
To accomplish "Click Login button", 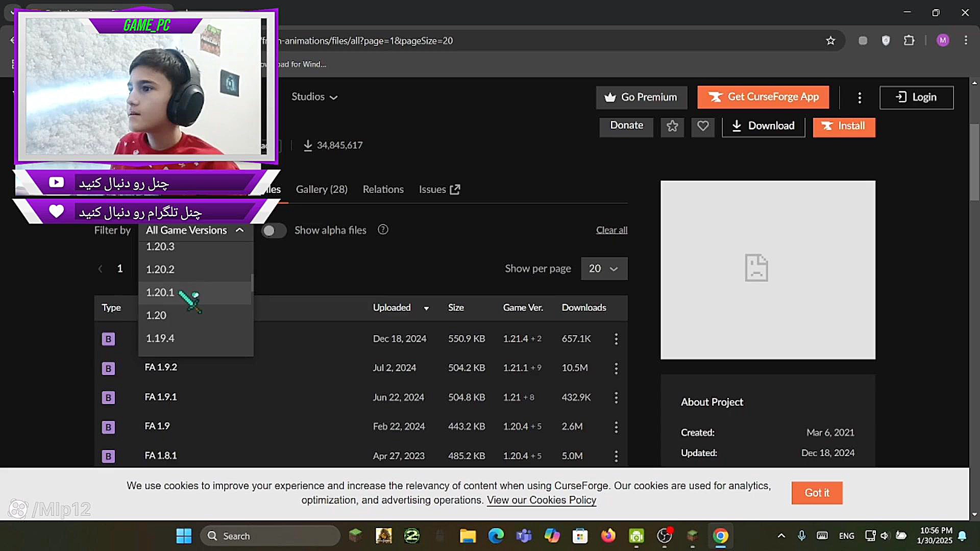I will tap(916, 97).
